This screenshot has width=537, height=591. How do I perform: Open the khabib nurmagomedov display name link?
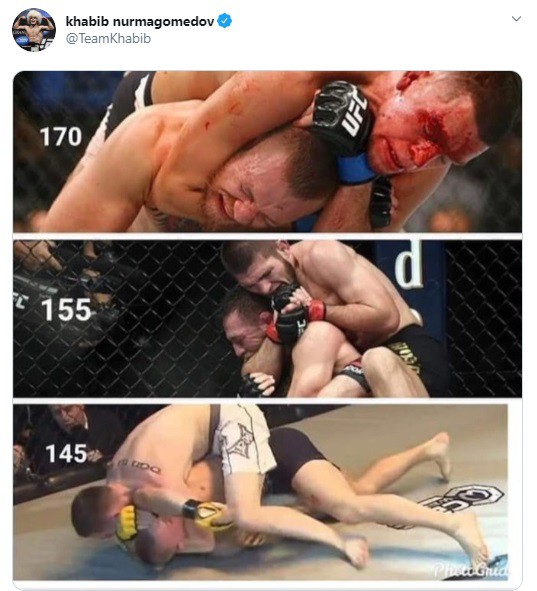pos(140,21)
